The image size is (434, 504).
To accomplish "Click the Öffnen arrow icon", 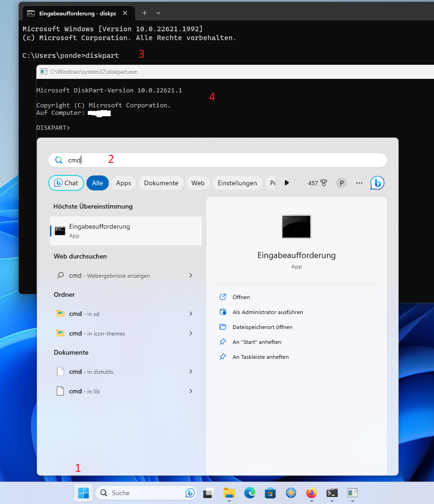I will point(223,297).
